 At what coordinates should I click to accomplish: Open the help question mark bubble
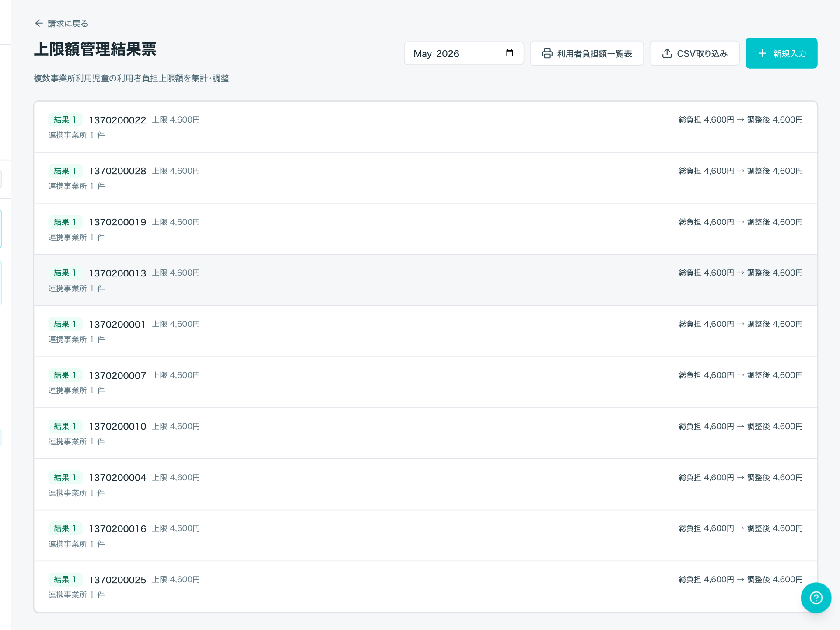click(816, 598)
